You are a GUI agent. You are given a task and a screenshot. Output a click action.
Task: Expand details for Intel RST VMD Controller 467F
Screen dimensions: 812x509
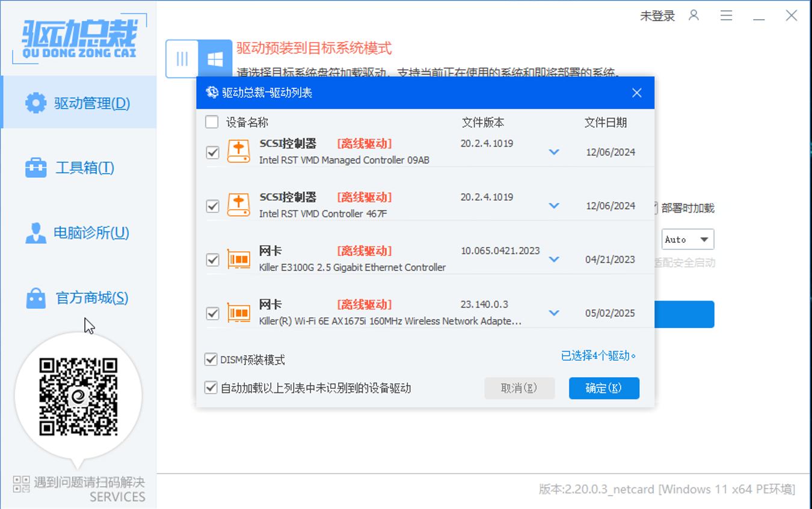pos(553,206)
